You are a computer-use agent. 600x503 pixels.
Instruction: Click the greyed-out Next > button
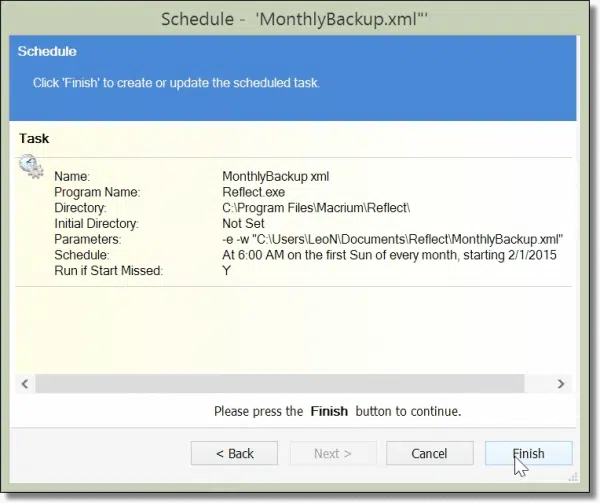click(333, 454)
